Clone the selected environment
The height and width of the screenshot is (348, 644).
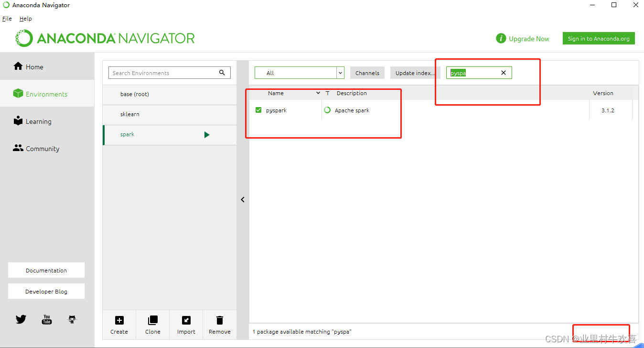click(153, 325)
